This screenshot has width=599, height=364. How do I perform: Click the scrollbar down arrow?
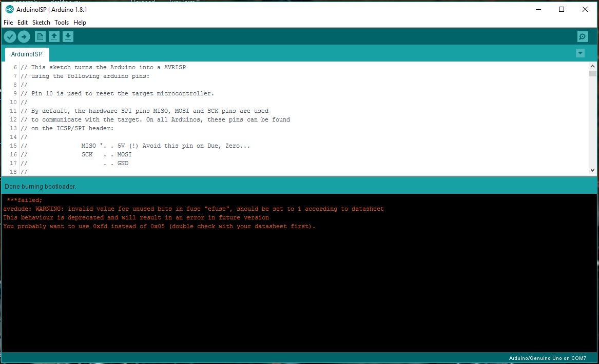(x=593, y=170)
